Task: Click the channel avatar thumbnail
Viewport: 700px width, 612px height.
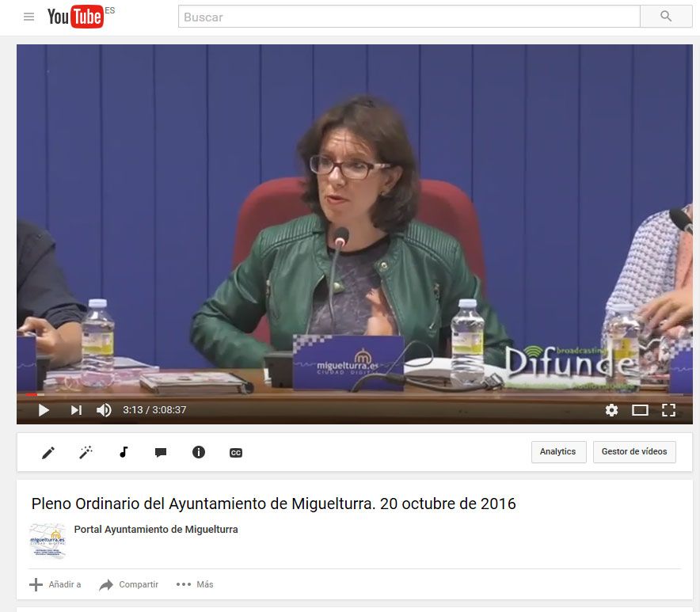Action: (x=48, y=541)
